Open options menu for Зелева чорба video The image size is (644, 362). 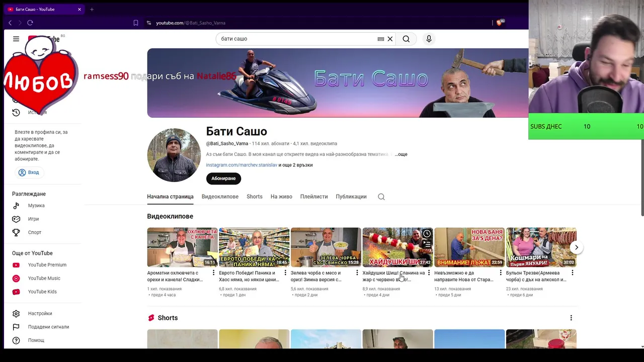[x=357, y=273]
